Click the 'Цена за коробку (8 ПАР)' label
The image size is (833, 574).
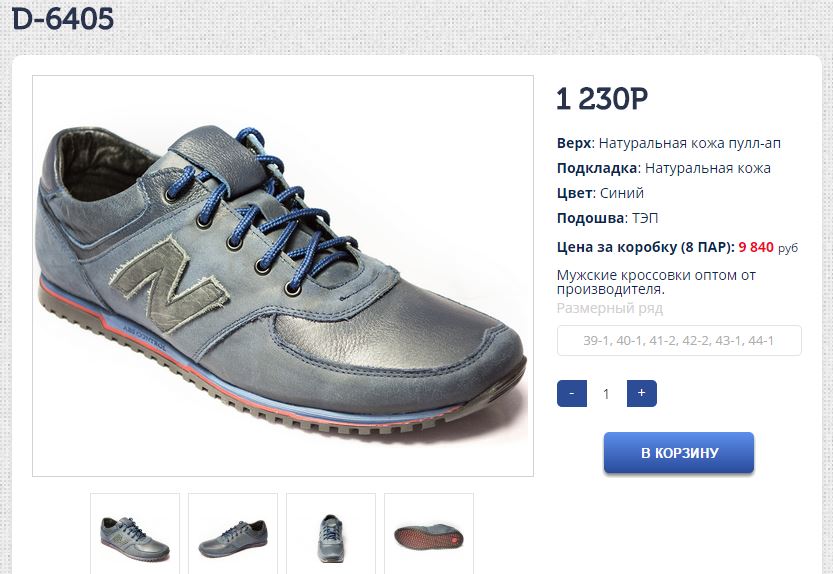coord(644,246)
